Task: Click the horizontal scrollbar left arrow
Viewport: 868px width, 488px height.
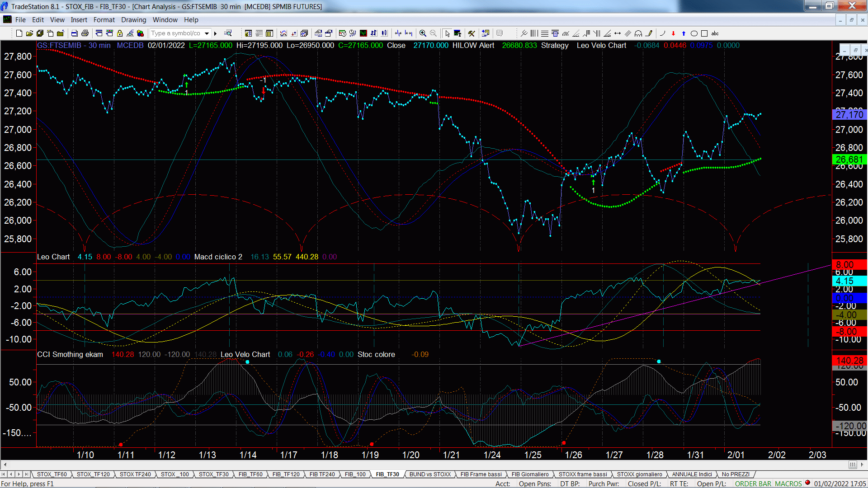Action: pyautogui.click(x=5, y=465)
